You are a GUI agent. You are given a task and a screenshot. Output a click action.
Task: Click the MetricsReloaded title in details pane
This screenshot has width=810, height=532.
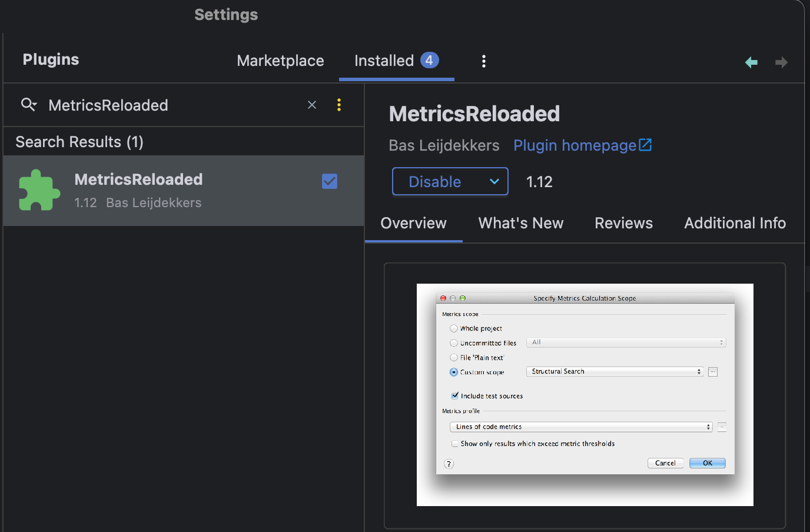click(474, 114)
